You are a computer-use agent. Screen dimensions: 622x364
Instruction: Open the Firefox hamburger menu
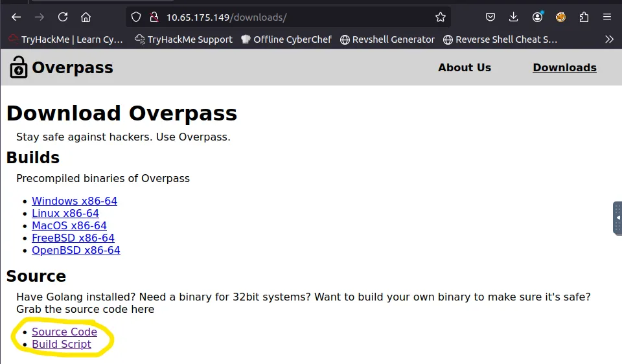[x=607, y=17]
